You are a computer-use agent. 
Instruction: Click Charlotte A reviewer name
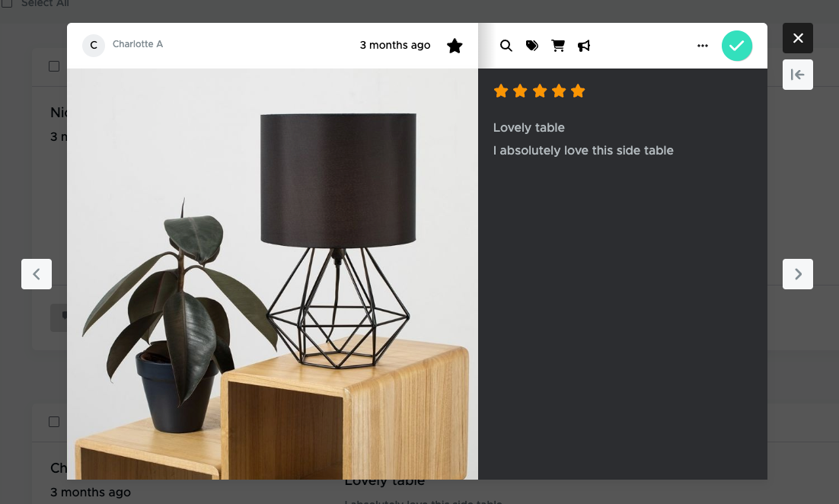[138, 44]
